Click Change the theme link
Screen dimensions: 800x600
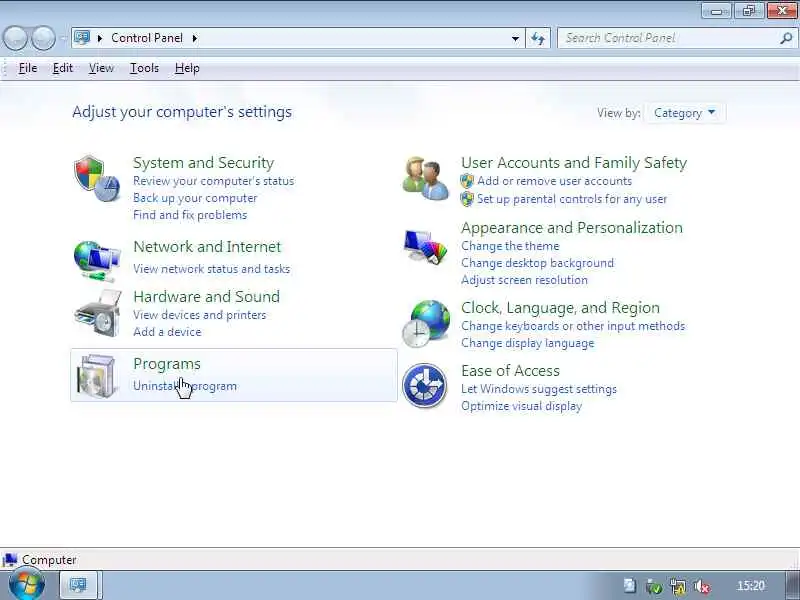(510, 246)
